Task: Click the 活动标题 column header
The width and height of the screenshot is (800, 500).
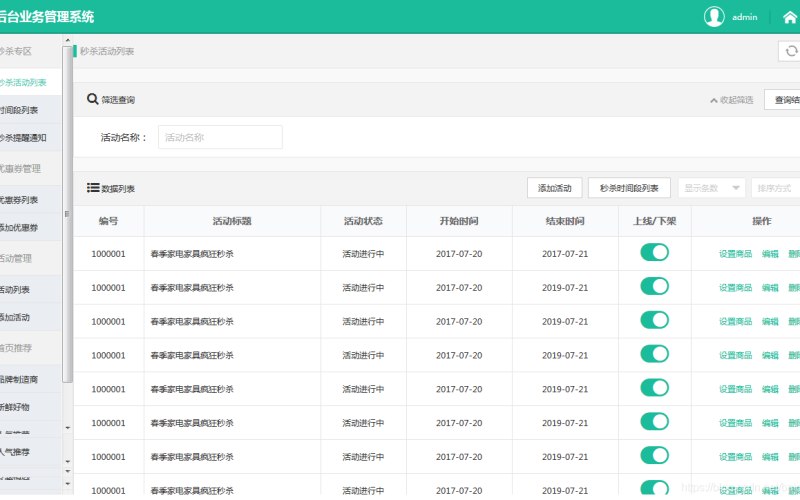Action: (x=232, y=221)
